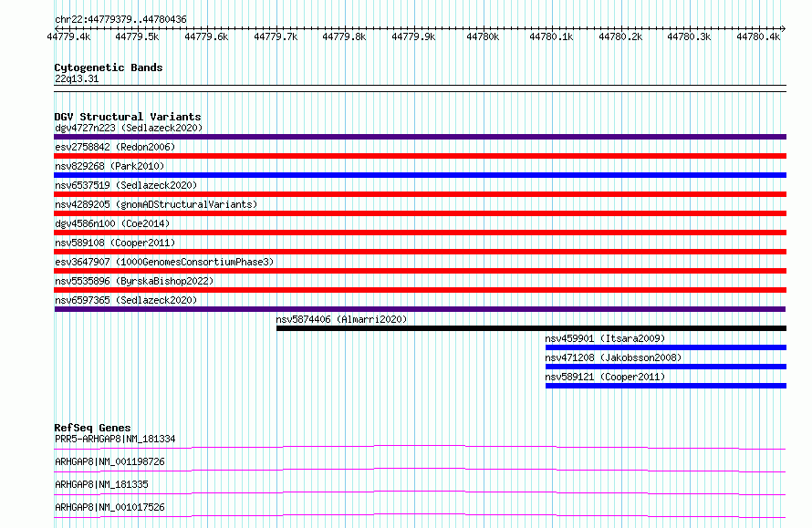Click the 44779.4k ruler position
The width and height of the screenshot is (812, 528).
(68, 36)
